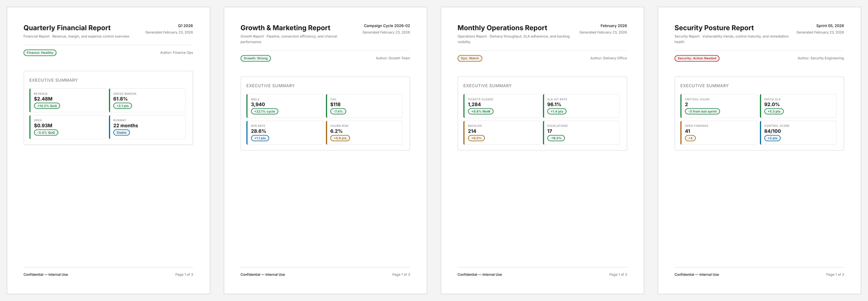
Task: Select the $0.93M opex value
Action: 43,125
